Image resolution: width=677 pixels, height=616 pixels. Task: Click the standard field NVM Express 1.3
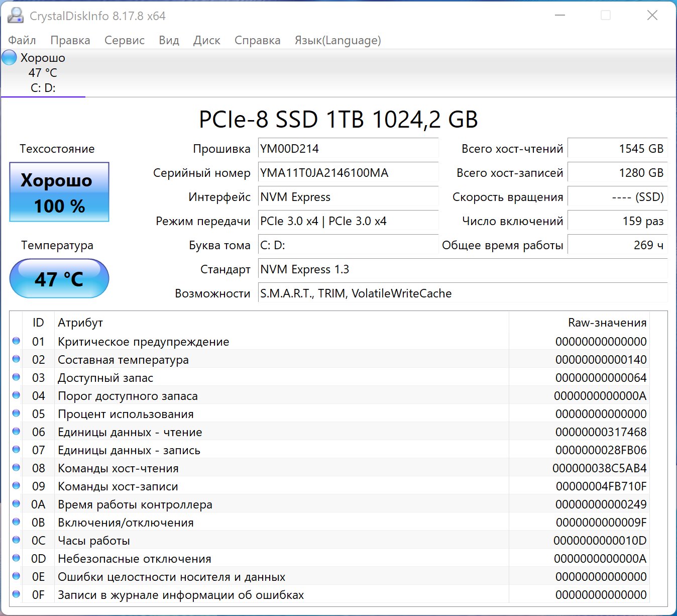(463, 269)
